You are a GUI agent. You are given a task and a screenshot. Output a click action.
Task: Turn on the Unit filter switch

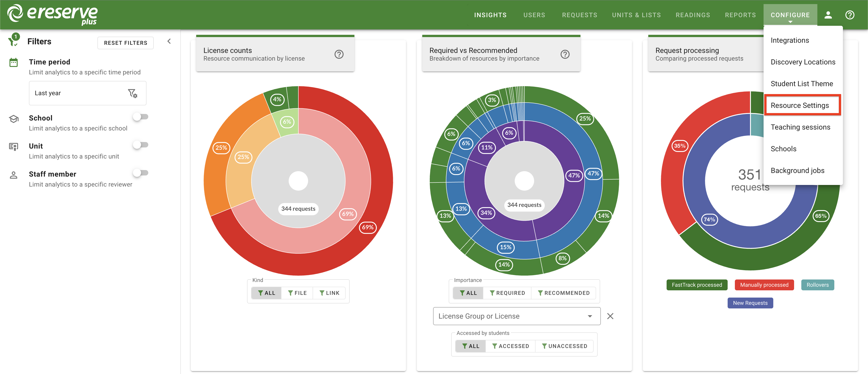pyautogui.click(x=141, y=145)
